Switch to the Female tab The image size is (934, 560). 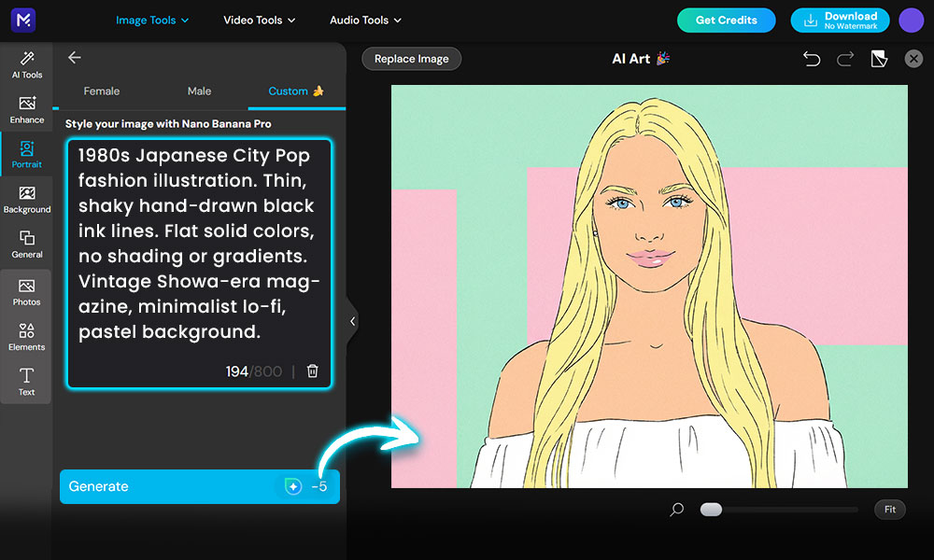point(101,91)
